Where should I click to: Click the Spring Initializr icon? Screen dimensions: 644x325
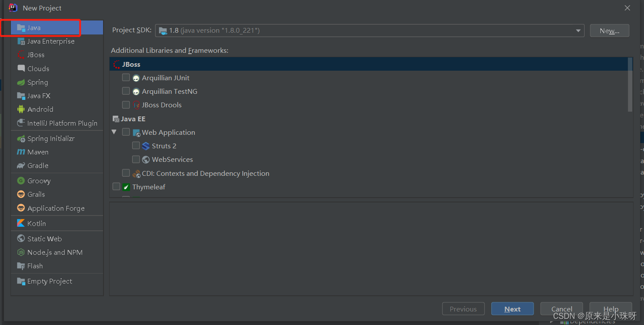[21, 139]
